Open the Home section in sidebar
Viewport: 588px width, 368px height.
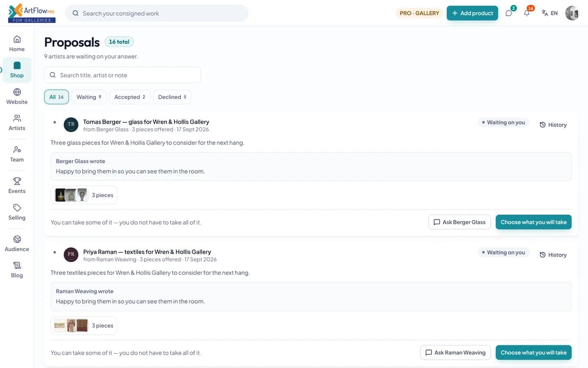pos(17,43)
